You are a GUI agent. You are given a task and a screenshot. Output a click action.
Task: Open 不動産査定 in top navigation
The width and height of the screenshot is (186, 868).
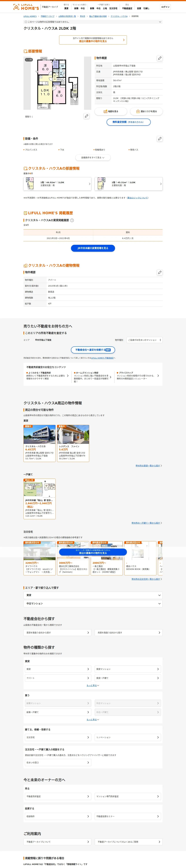click(x=127, y=8)
